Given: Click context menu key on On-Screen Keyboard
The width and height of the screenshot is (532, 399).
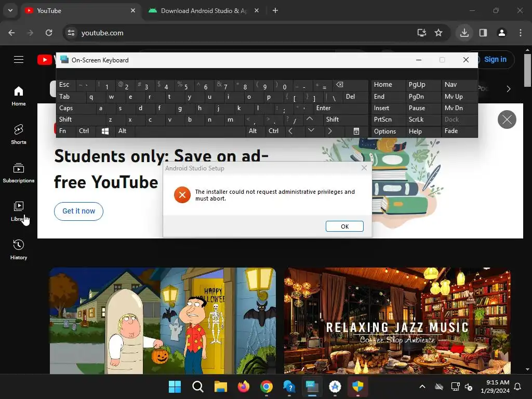Looking at the screenshot, I should click(x=356, y=131).
